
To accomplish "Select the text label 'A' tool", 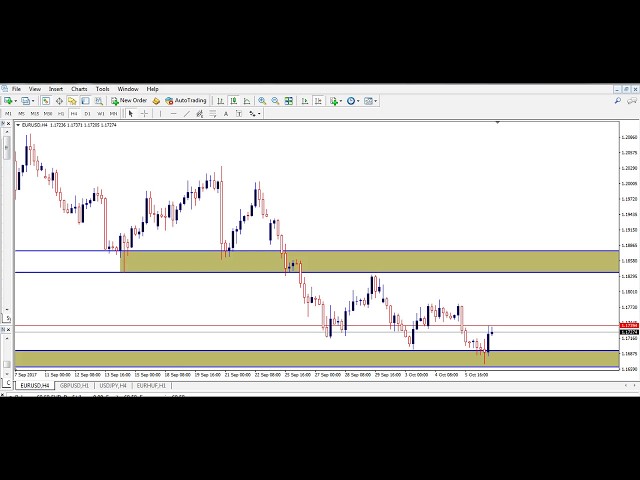I will [x=226, y=114].
